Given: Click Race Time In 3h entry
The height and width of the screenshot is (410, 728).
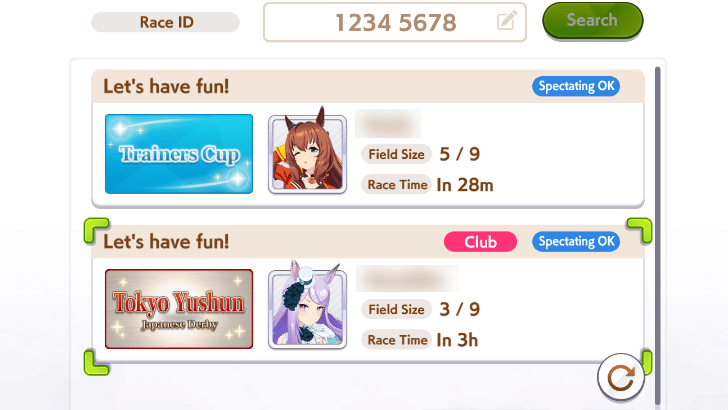Looking at the screenshot, I should point(420,340).
